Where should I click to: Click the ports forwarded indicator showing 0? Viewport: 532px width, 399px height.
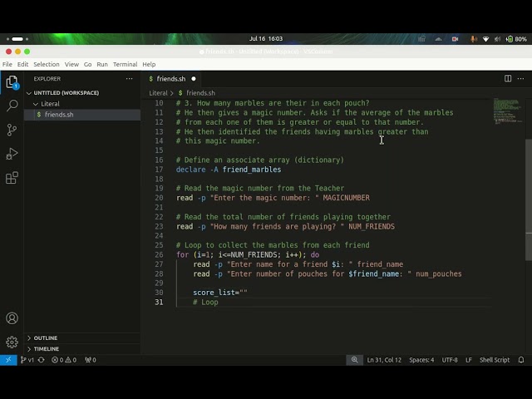pos(91,360)
